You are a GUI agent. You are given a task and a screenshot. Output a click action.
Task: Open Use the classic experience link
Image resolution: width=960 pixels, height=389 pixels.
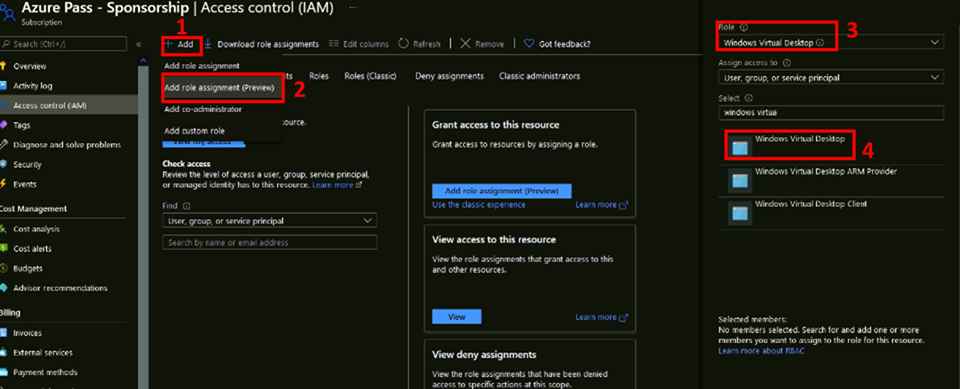point(479,205)
